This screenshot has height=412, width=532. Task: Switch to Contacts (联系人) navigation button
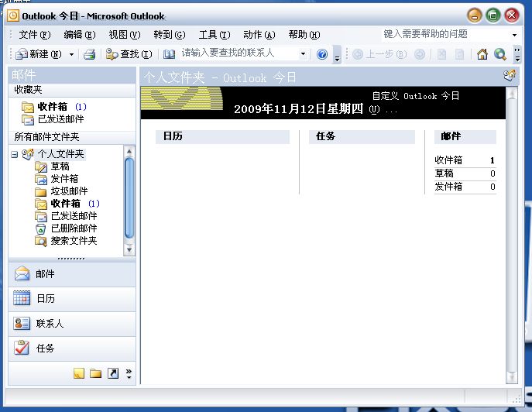pos(72,324)
